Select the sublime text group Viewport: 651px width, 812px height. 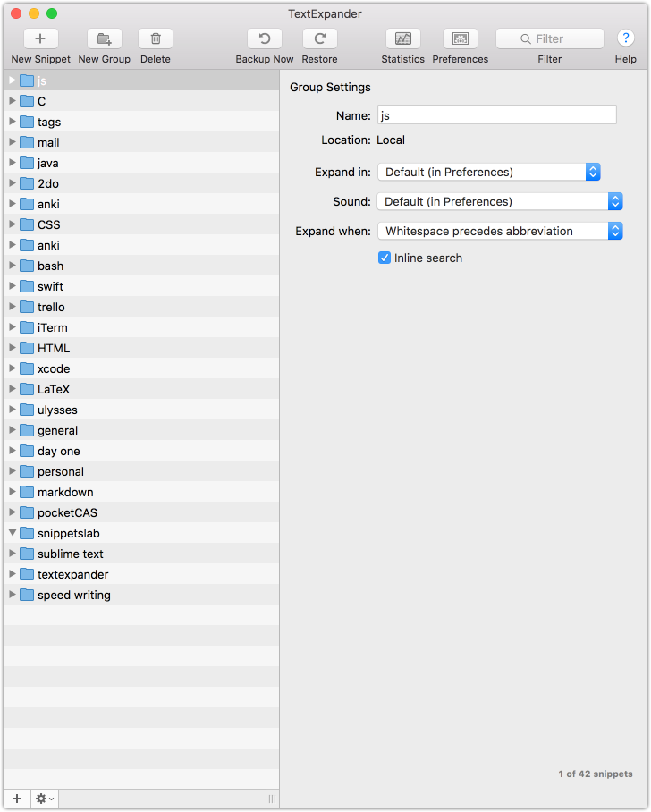pos(141,554)
